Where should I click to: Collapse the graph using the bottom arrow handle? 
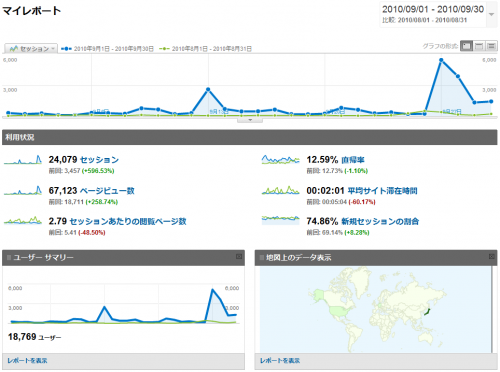tap(250, 120)
